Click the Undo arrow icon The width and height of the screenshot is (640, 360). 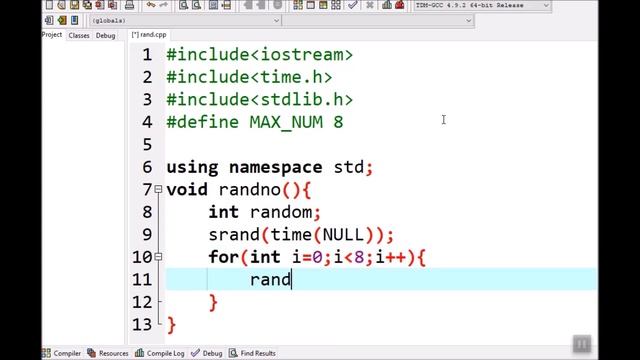[151, 5]
